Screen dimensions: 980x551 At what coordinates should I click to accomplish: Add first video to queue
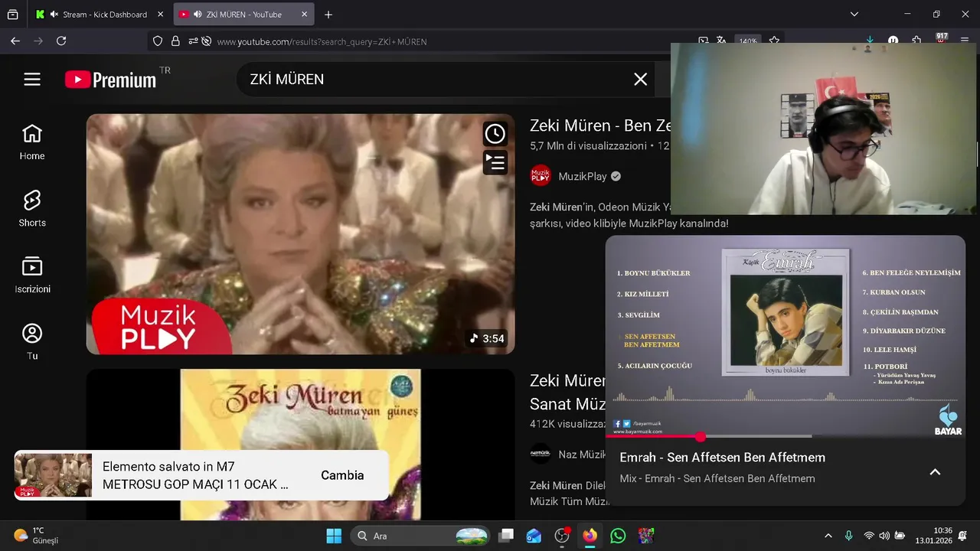(495, 162)
